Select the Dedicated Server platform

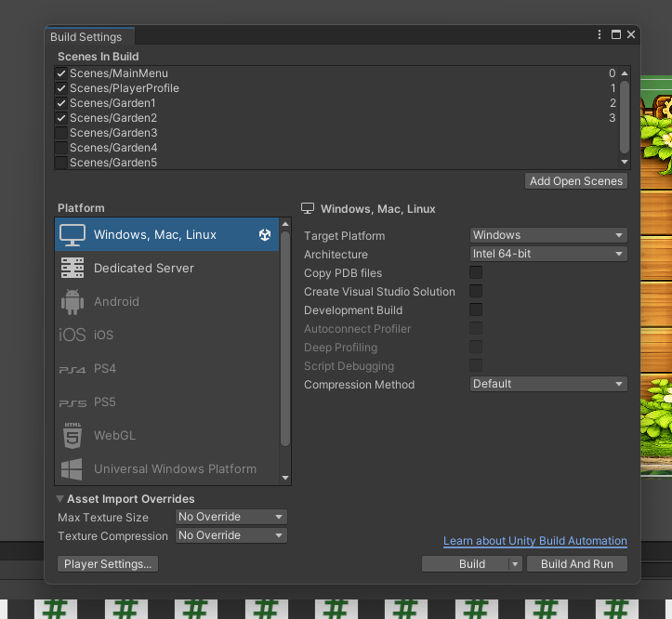click(167, 268)
